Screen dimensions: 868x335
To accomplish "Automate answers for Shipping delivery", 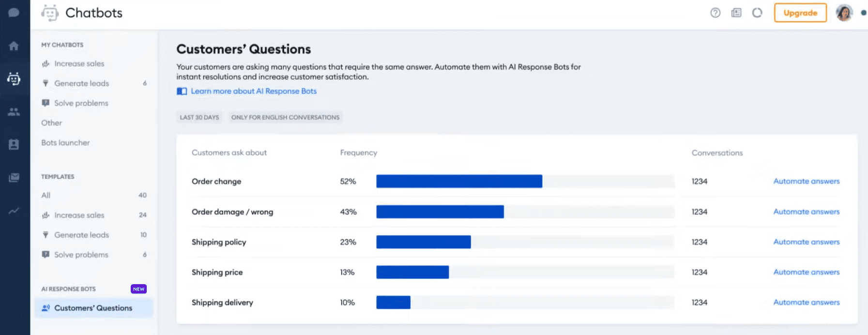I will tap(806, 302).
